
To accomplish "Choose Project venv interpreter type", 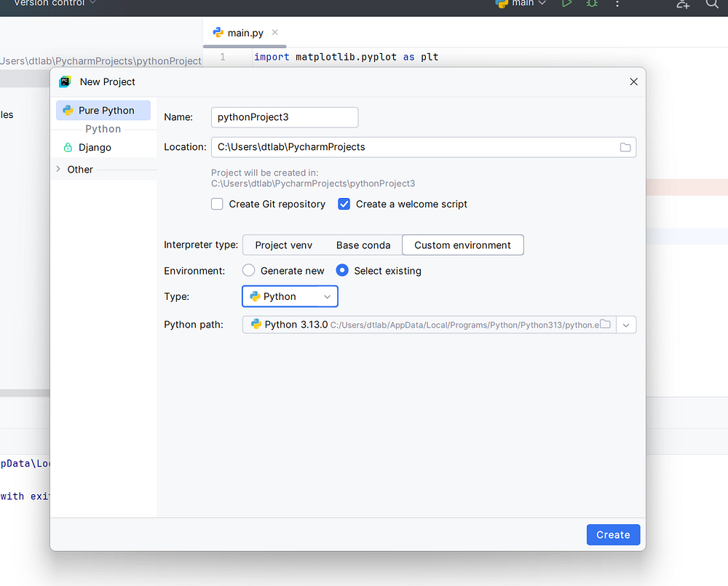I will point(284,245).
